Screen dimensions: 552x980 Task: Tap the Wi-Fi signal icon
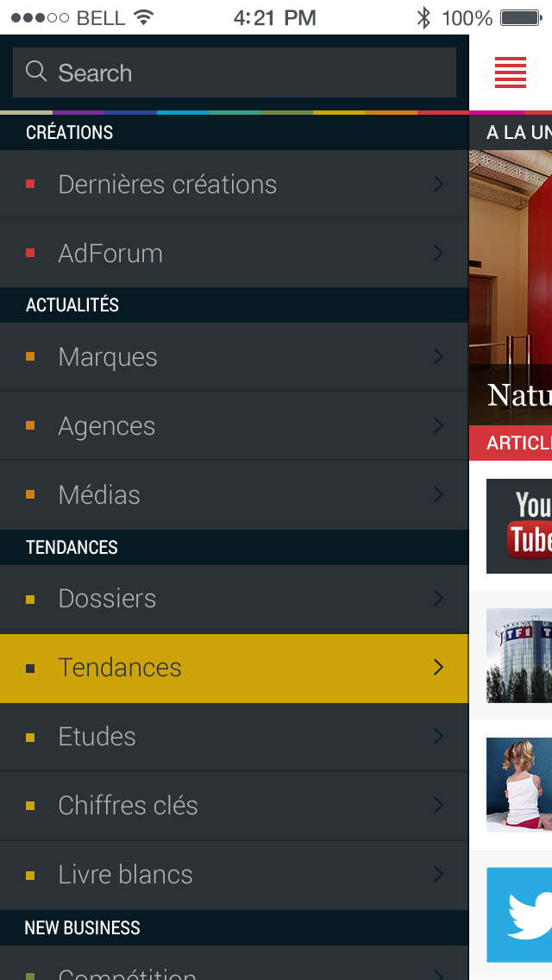pyautogui.click(x=144, y=17)
